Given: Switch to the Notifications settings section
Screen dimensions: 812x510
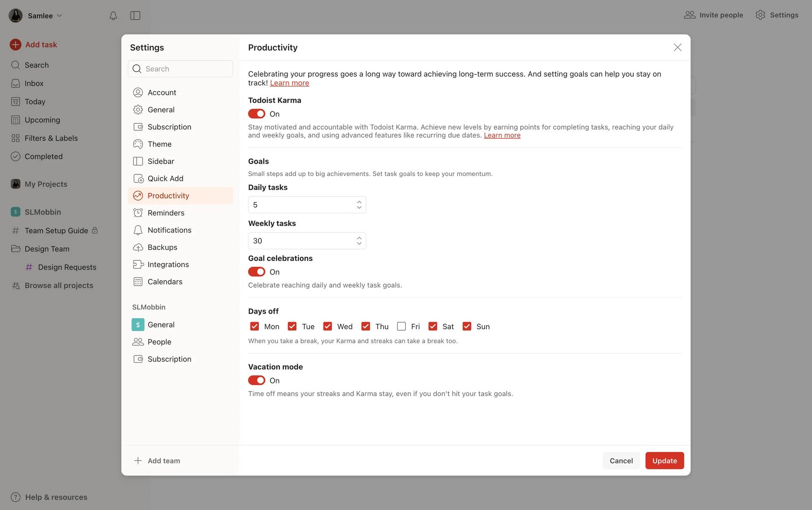Looking at the screenshot, I should pos(169,230).
